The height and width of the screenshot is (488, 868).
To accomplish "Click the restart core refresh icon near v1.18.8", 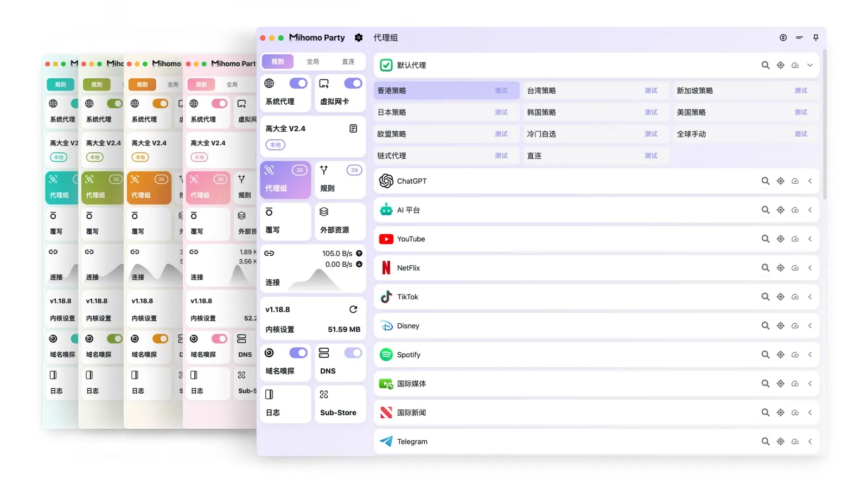I will pos(353,309).
